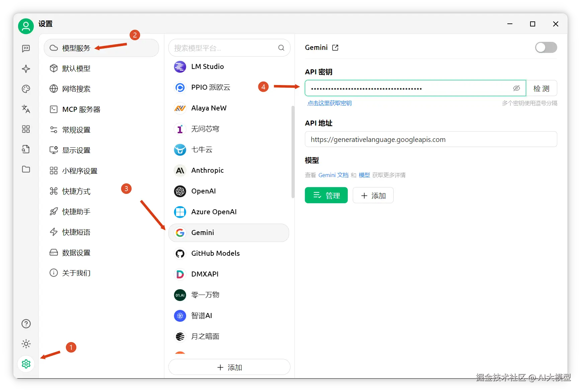Open the mini apps grid sidebar icon
The image size is (581, 392).
click(x=26, y=129)
